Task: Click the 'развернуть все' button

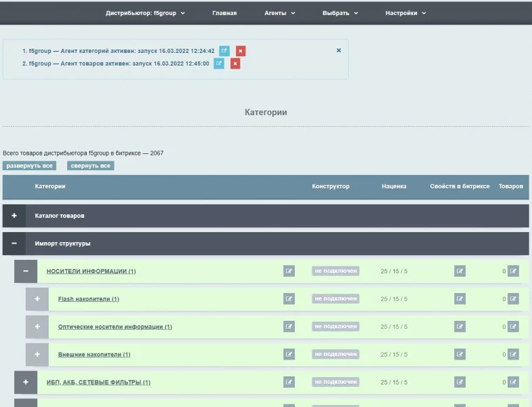Action: 29,166
